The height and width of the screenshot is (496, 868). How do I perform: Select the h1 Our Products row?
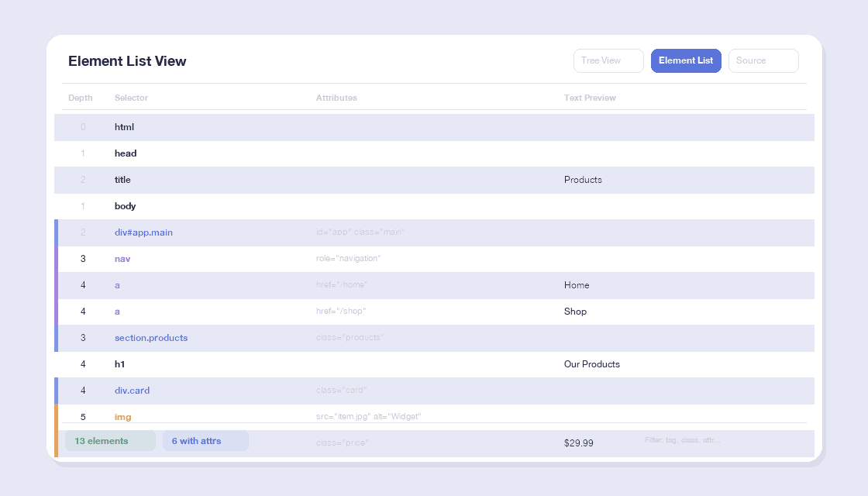[434, 364]
